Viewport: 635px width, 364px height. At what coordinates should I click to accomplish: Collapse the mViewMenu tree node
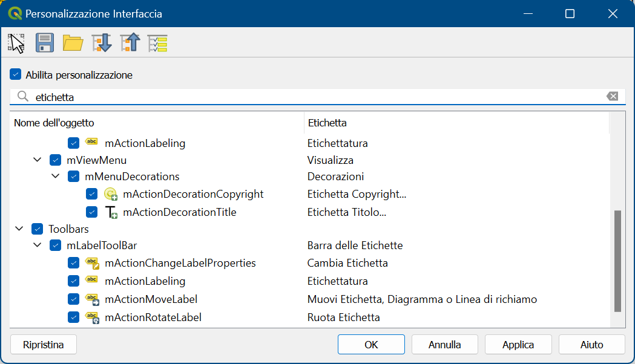[x=38, y=160]
